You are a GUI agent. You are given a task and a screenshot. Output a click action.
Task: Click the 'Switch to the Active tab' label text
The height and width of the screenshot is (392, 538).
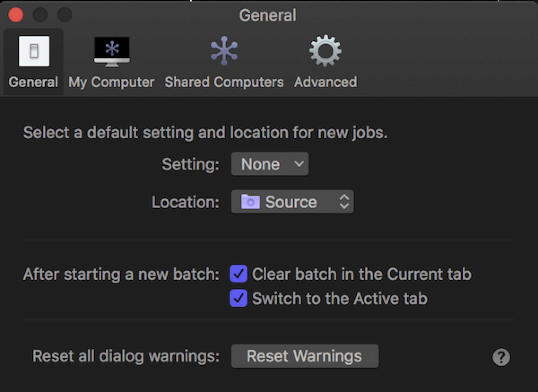[340, 299]
